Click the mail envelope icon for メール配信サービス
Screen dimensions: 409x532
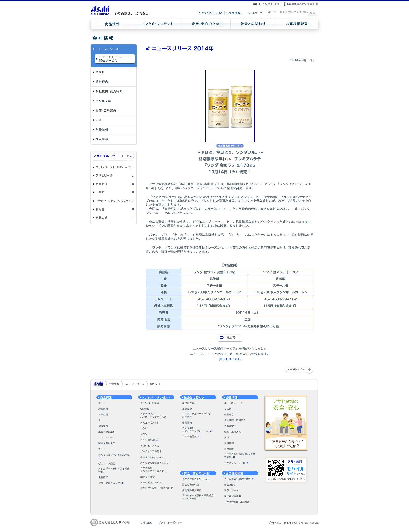[255, 4]
